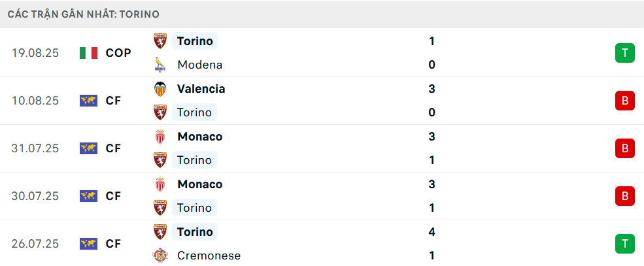Click green T result badge for 19.08.25
Screen dimensions: 644x266
pyautogui.click(x=624, y=53)
